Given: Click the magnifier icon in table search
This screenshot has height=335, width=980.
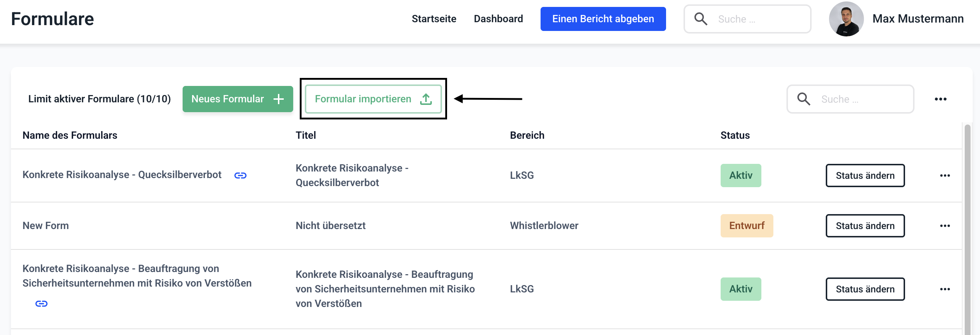Looking at the screenshot, I should pos(804,99).
